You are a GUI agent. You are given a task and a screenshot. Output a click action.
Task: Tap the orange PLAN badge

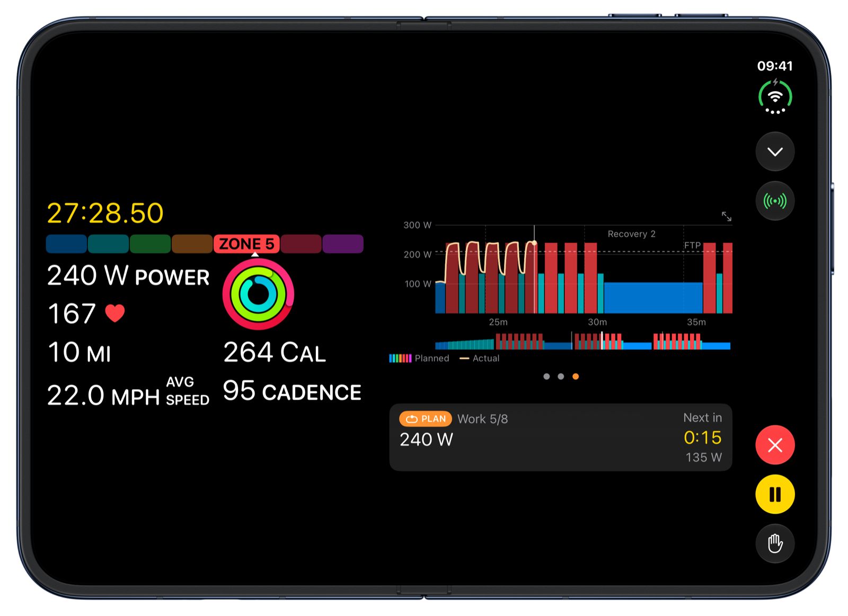(x=426, y=419)
